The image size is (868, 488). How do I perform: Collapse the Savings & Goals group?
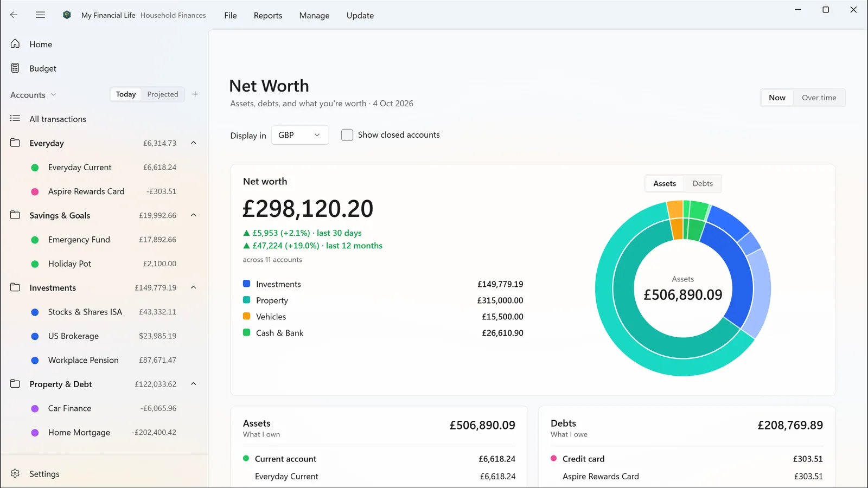tap(194, 215)
